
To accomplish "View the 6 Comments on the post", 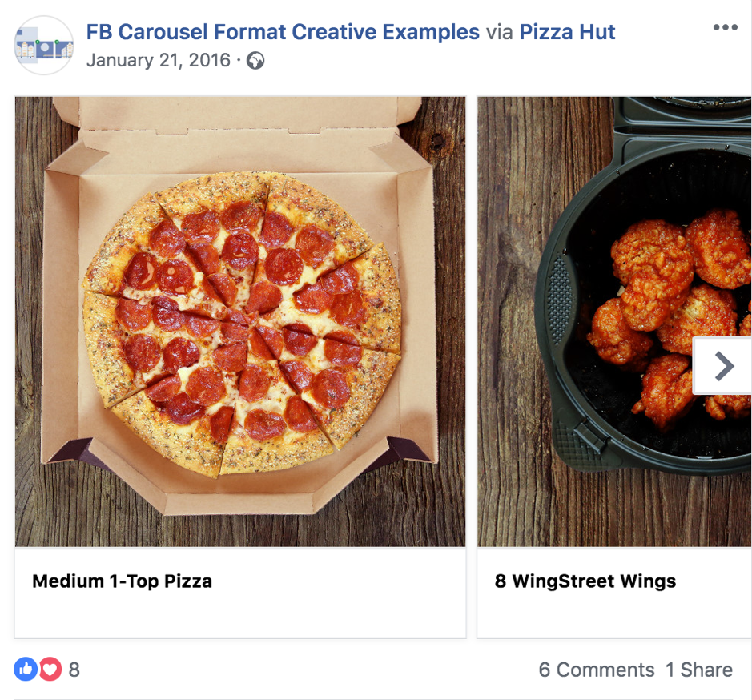I will [596, 670].
